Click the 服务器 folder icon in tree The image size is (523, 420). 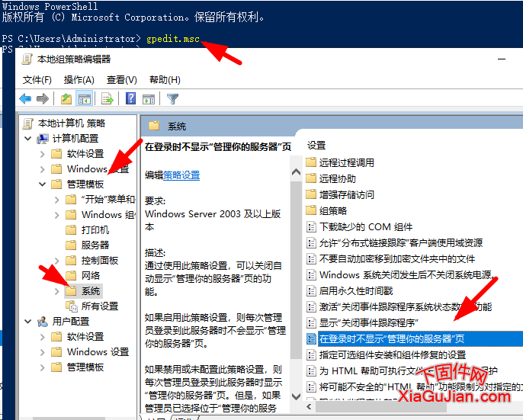click(x=71, y=245)
